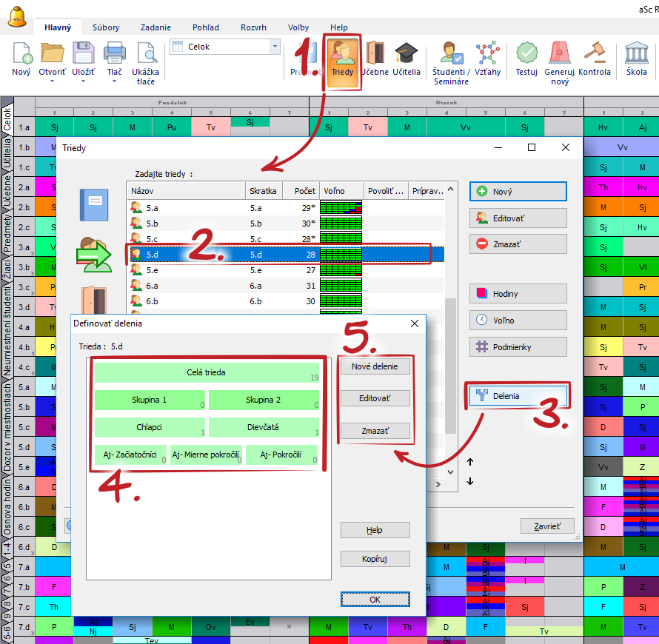The width and height of the screenshot is (659, 644).
Task: Click the Nové delenie button
Action: click(x=375, y=366)
